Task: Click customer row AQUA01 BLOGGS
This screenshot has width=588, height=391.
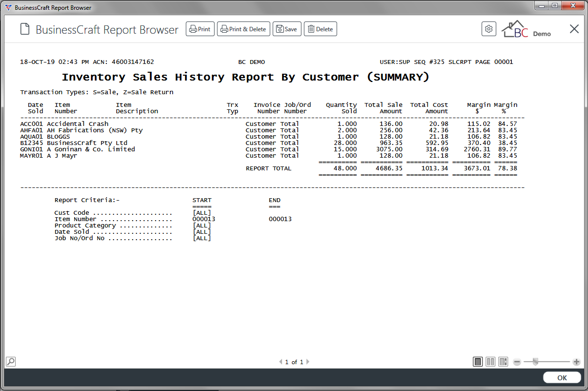Action: [268, 137]
